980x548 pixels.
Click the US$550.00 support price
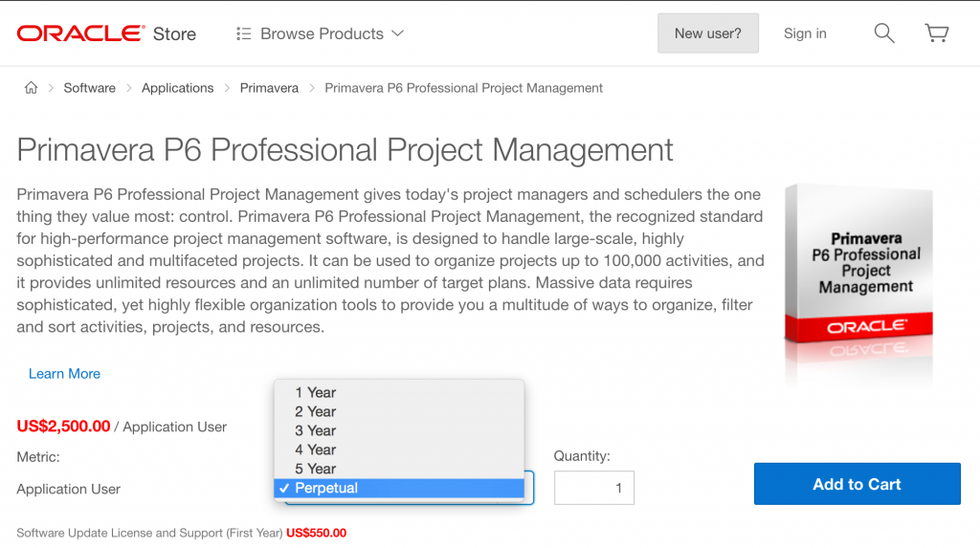(x=316, y=533)
